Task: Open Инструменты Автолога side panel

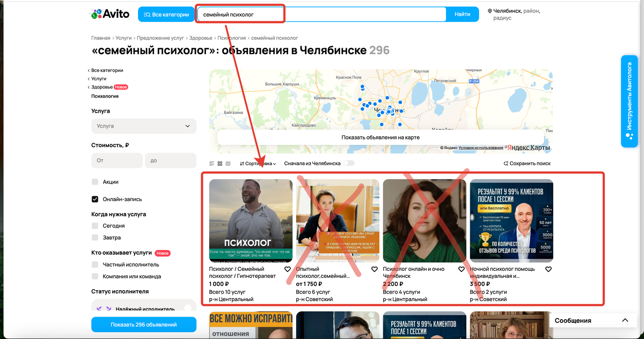Action: click(630, 101)
